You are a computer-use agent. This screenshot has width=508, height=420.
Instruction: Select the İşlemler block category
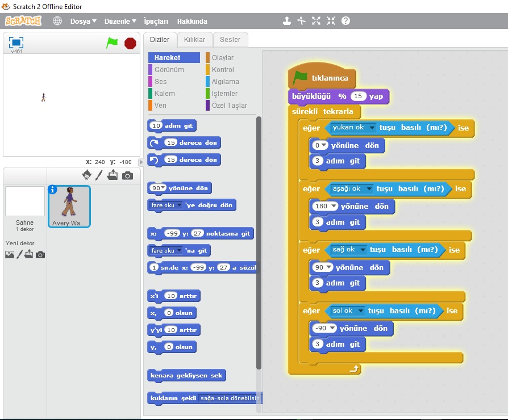coord(224,94)
